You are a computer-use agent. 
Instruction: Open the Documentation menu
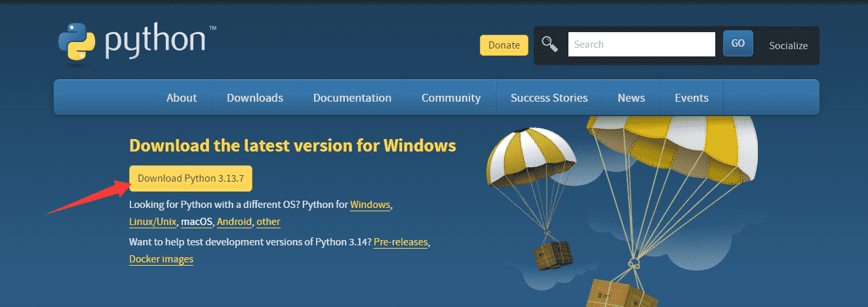click(x=352, y=98)
